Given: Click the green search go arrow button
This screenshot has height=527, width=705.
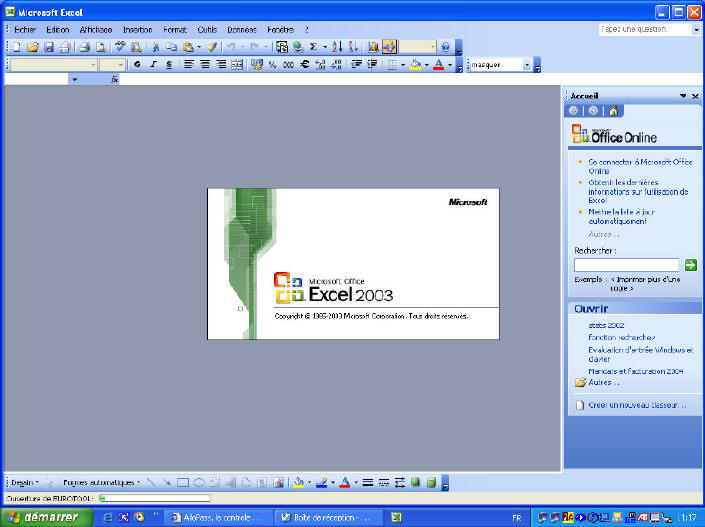Looking at the screenshot, I should (x=691, y=265).
